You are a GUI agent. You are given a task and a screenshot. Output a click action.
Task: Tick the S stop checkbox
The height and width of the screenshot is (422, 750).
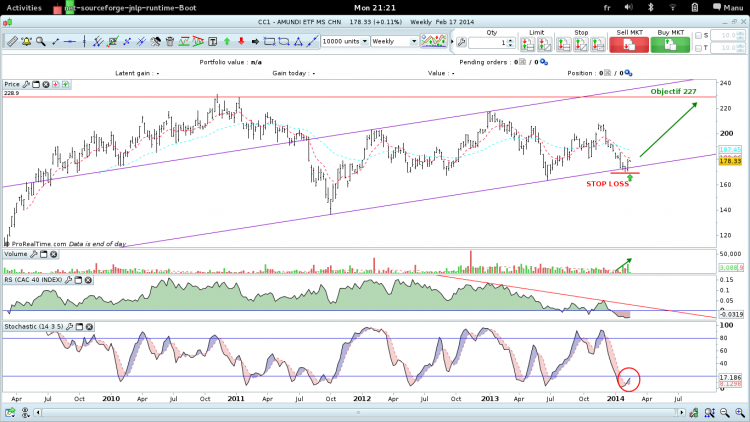(698, 36)
